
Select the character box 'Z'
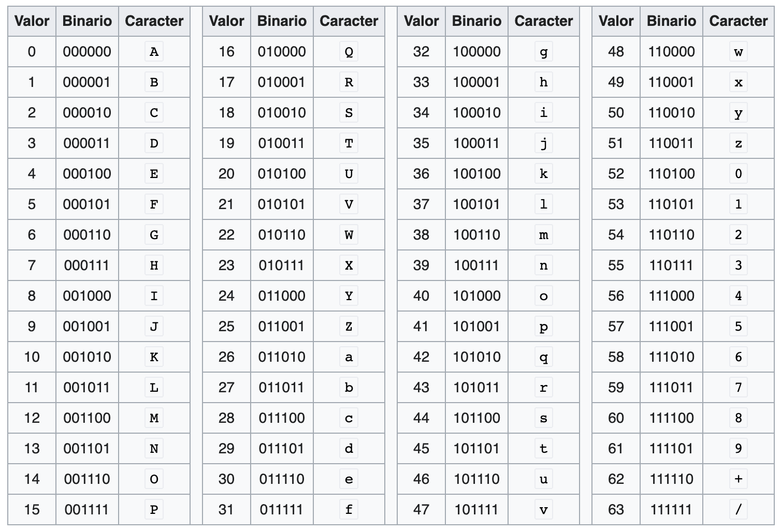click(349, 327)
